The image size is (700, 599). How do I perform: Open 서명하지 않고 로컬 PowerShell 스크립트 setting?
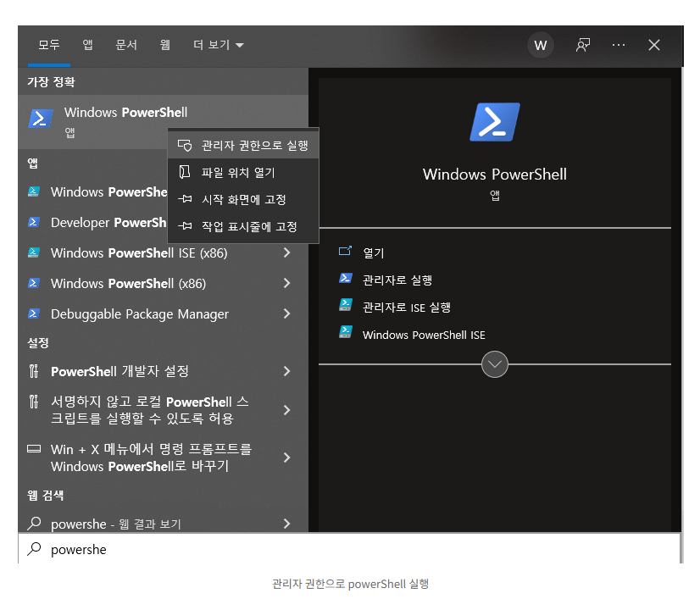click(164, 410)
